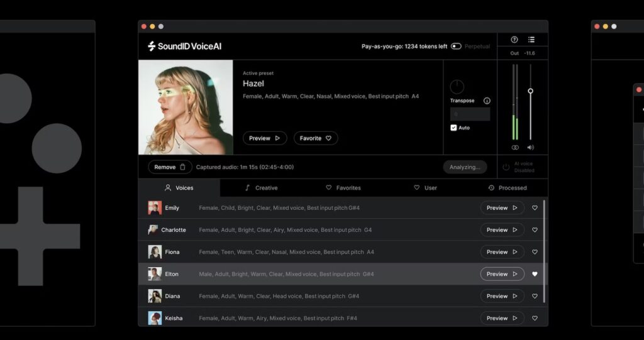Unfavorite Elton using the filled heart
This screenshot has width=644, height=340.
click(535, 274)
